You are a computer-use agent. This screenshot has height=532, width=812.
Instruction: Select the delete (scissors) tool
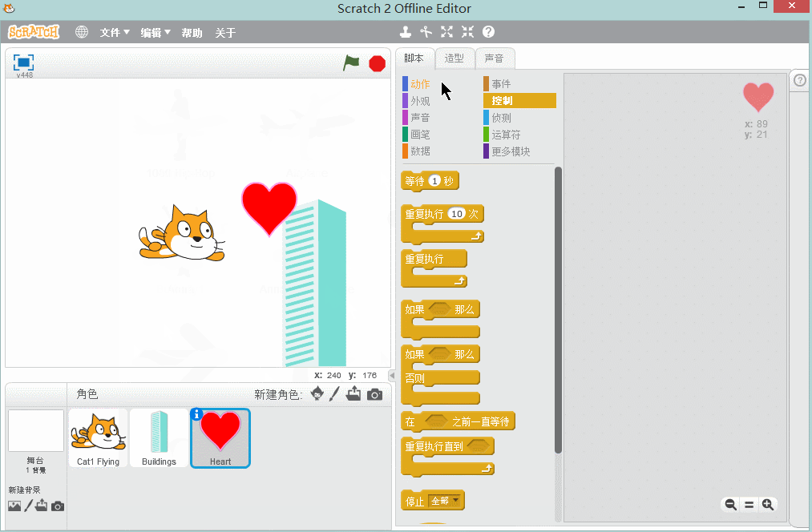(x=426, y=32)
